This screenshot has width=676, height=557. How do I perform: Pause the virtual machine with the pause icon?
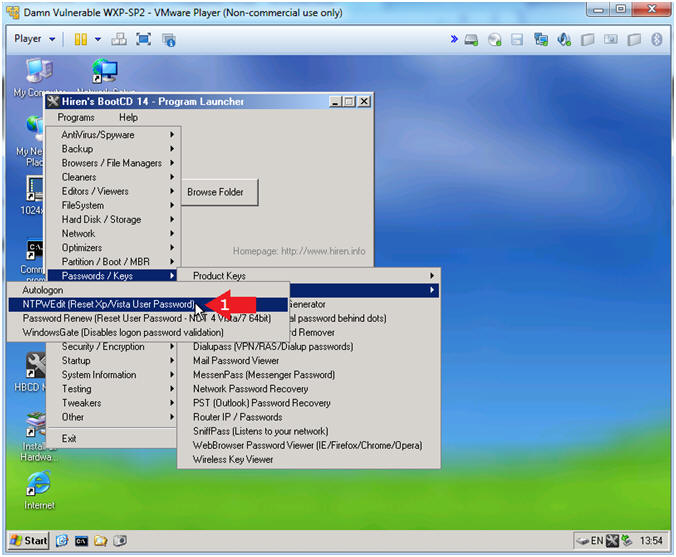(x=81, y=40)
